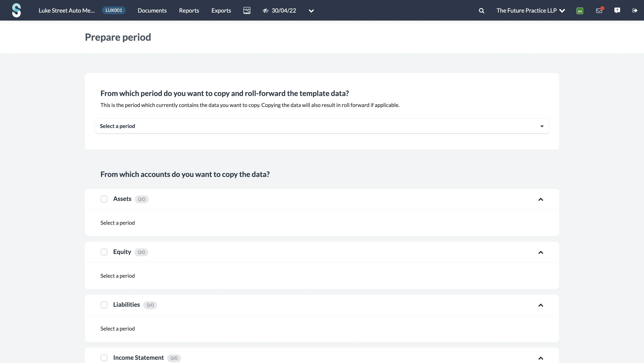Viewport: 644px width, 363px height.
Task: Click the Assets 0/0 count badge
Action: (142, 199)
